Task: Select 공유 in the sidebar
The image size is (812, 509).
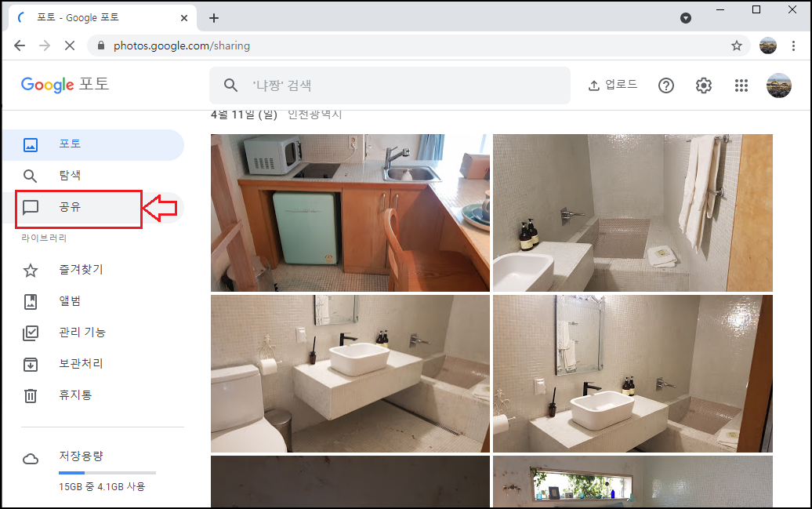Action: tap(93, 207)
